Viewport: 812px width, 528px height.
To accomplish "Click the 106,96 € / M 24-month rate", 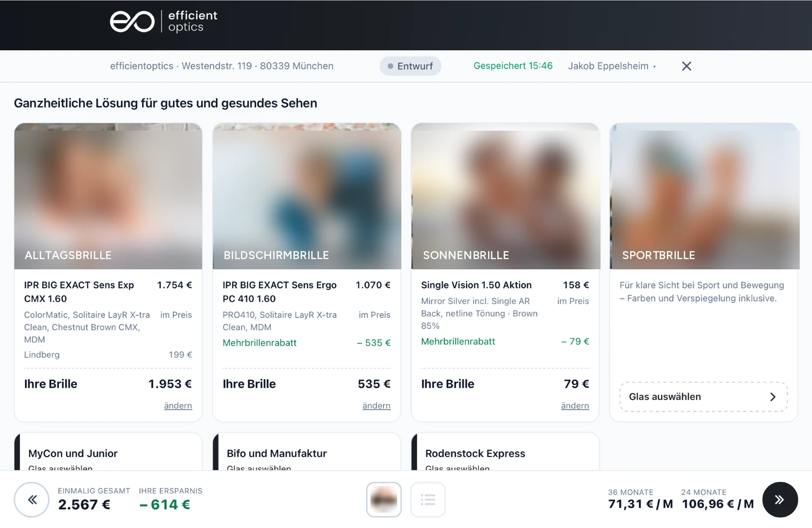I will pos(718,504).
